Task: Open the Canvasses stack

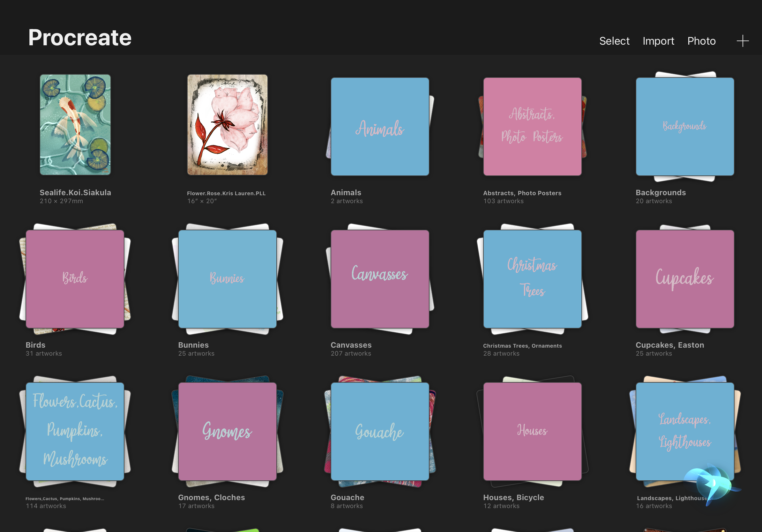Action: [380, 279]
